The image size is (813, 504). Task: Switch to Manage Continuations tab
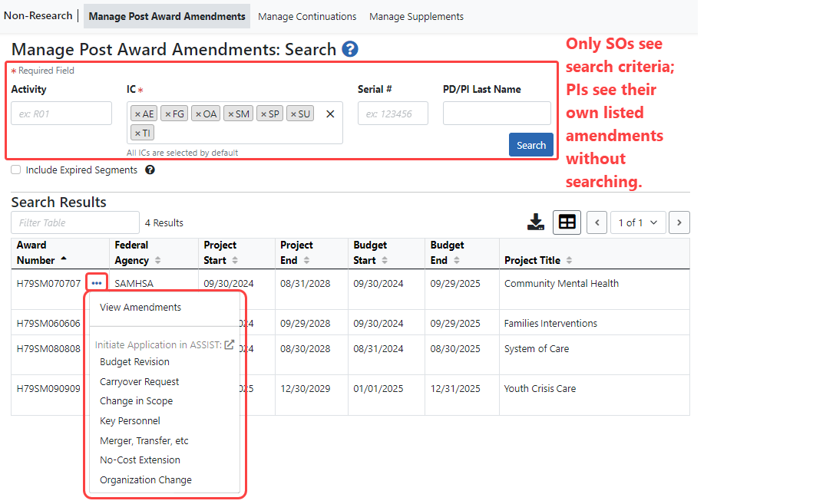307,16
